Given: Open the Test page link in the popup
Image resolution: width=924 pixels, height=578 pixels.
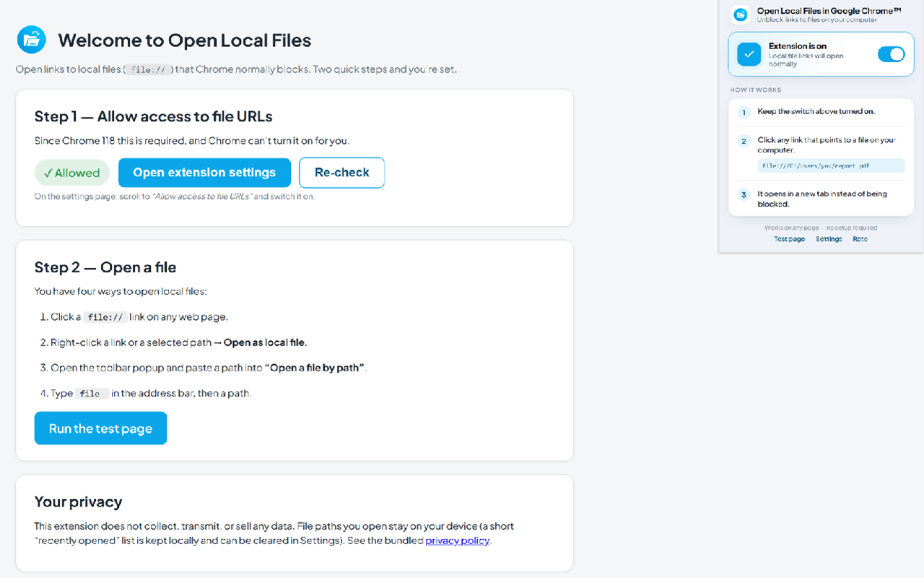Looking at the screenshot, I should 790,239.
